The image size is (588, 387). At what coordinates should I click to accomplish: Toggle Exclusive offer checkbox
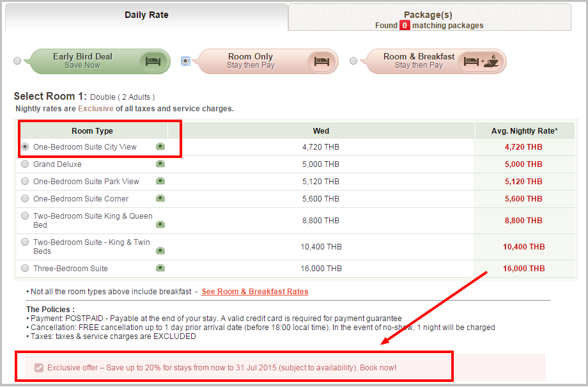tap(39, 367)
